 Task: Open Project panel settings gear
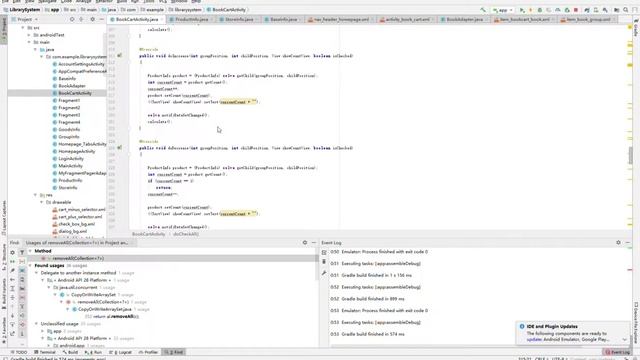point(92,19)
